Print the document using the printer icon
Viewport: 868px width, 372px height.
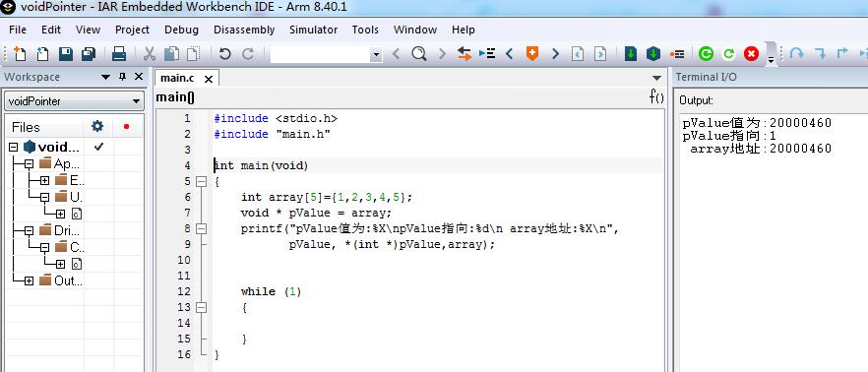tap(119, 54)
